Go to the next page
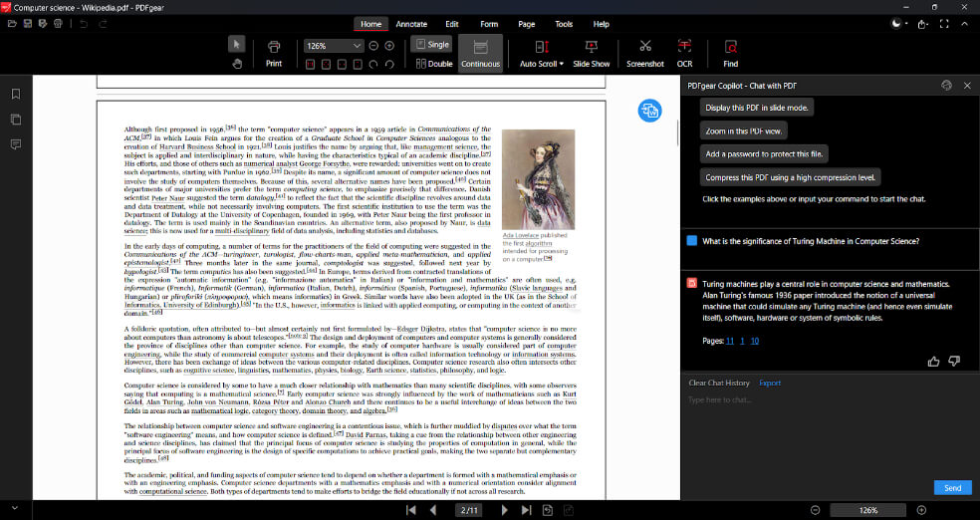This screenshot has width=980, height=520. pyautogui.click(x=504, y=510)
